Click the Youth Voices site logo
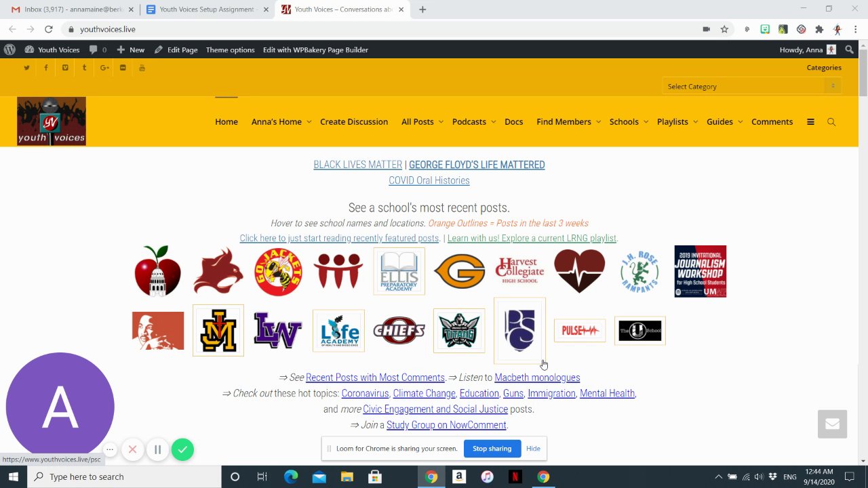The width and height of the screenshot is (868, 488). 52,121
